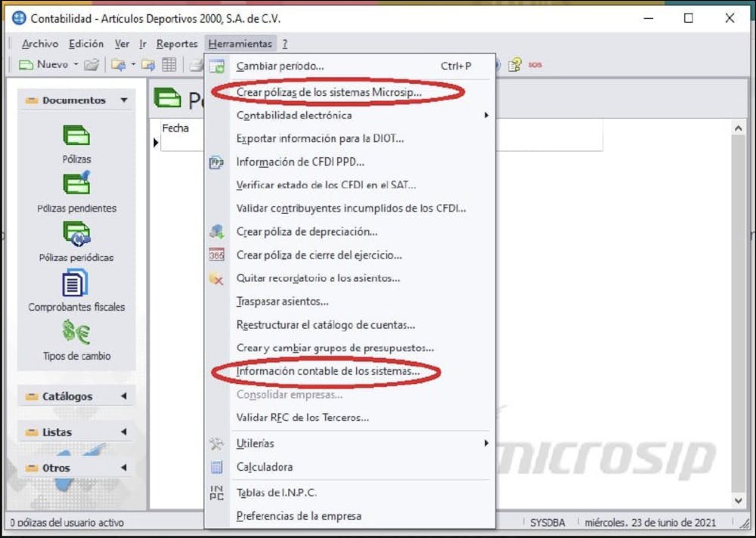Click the row pointer triangle in the grid
This screenshot has height=538, width=756.
[156, 143]
